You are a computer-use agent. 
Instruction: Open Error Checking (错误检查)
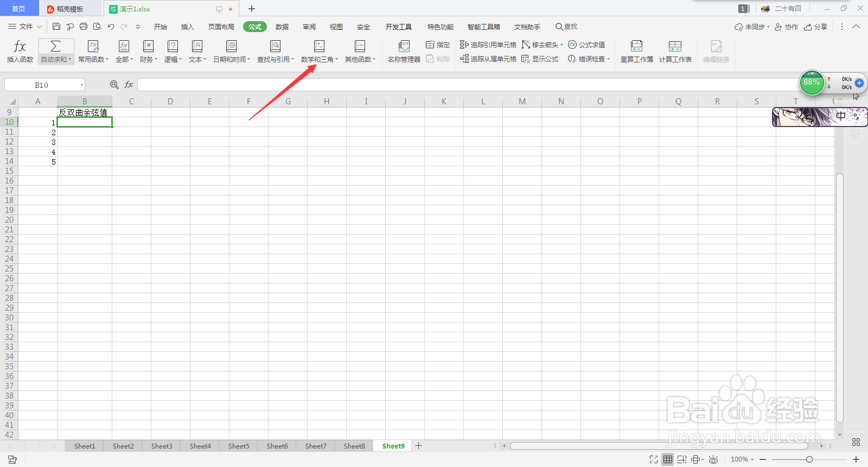(x=589, y=59)
